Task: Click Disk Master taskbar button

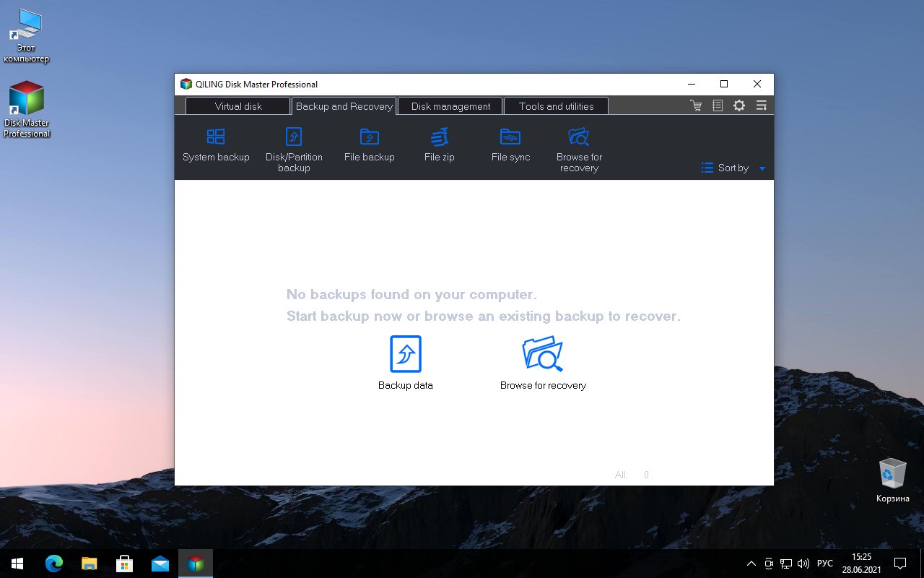Action: 195,564
